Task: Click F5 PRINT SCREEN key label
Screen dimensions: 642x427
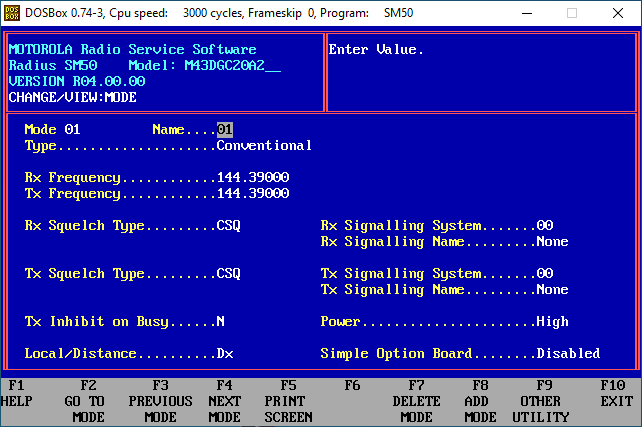Action: (x=288, y=401)
